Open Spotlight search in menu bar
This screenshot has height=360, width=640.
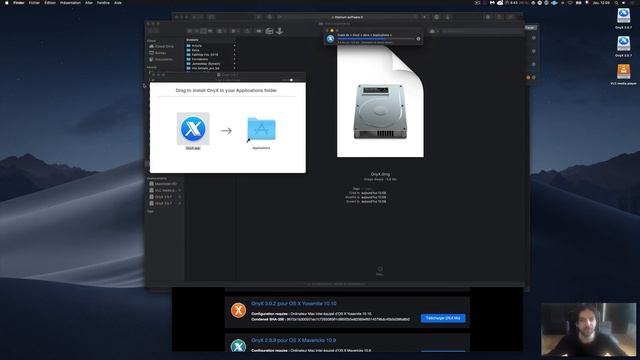[x=616, y=2]
